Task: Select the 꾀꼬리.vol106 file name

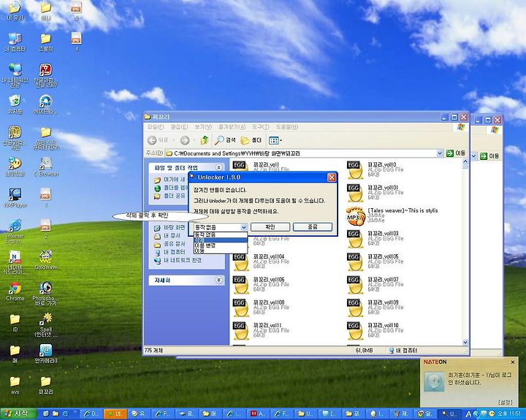Action: tap(269, 280)
